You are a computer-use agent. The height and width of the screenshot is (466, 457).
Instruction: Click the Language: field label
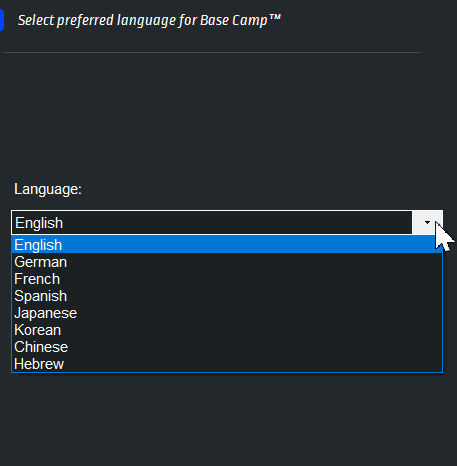tap(48, 189)
